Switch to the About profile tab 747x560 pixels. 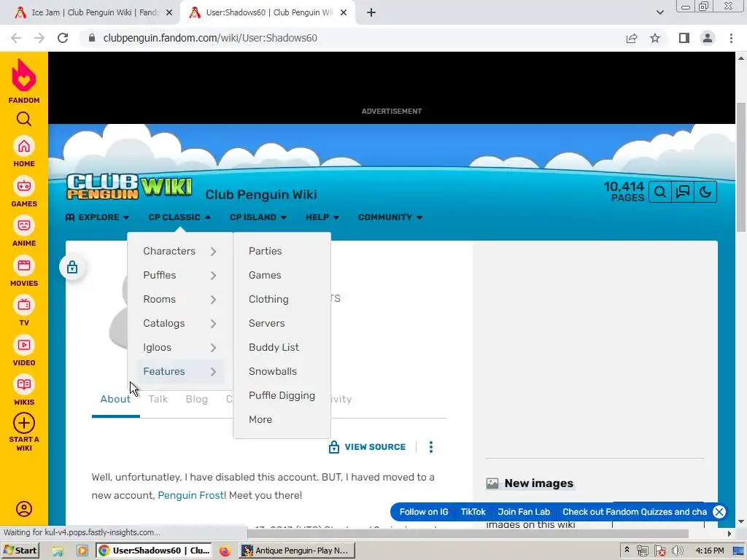click(115, 399)
